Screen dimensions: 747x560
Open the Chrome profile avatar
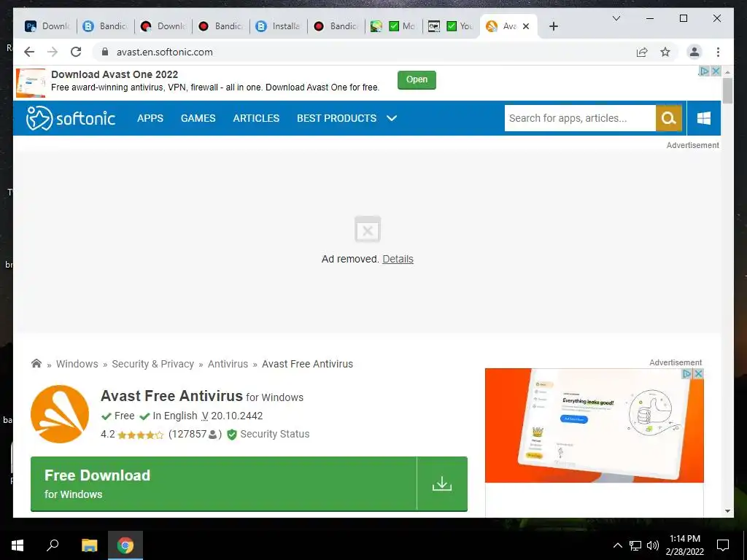tap(694, 52)
